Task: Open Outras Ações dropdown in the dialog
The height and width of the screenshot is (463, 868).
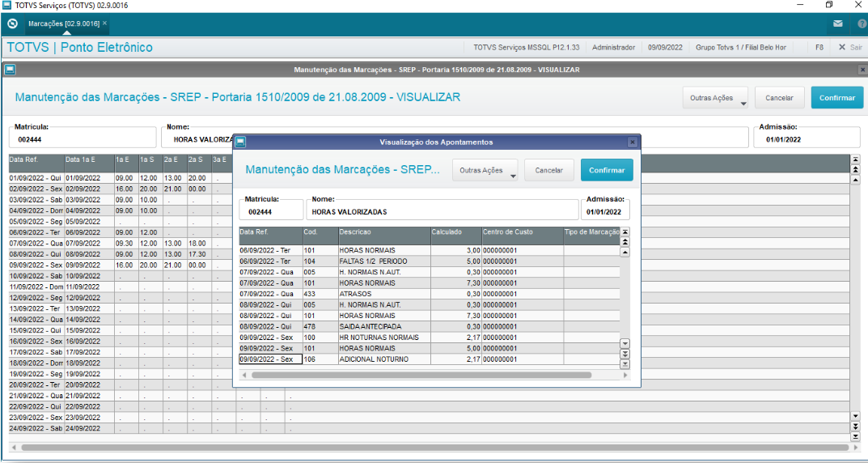Action: point(485,171)
